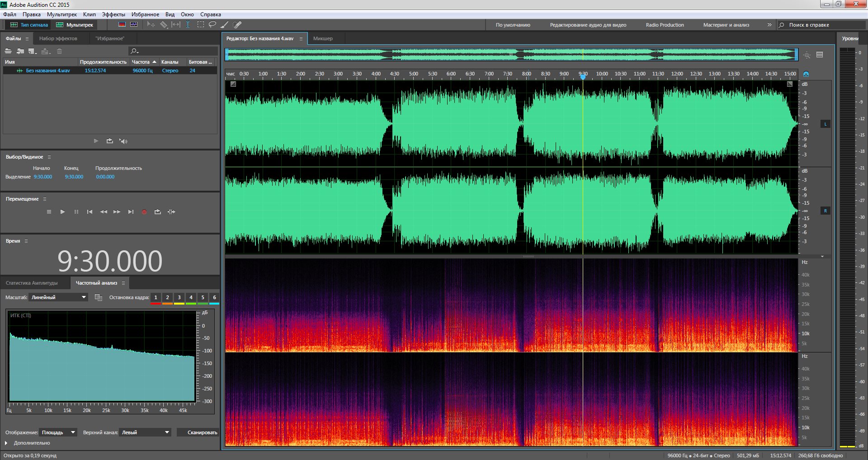Select file Без названия 4.wav
This screenshot has width=868, height=460.
coord(47,70)
